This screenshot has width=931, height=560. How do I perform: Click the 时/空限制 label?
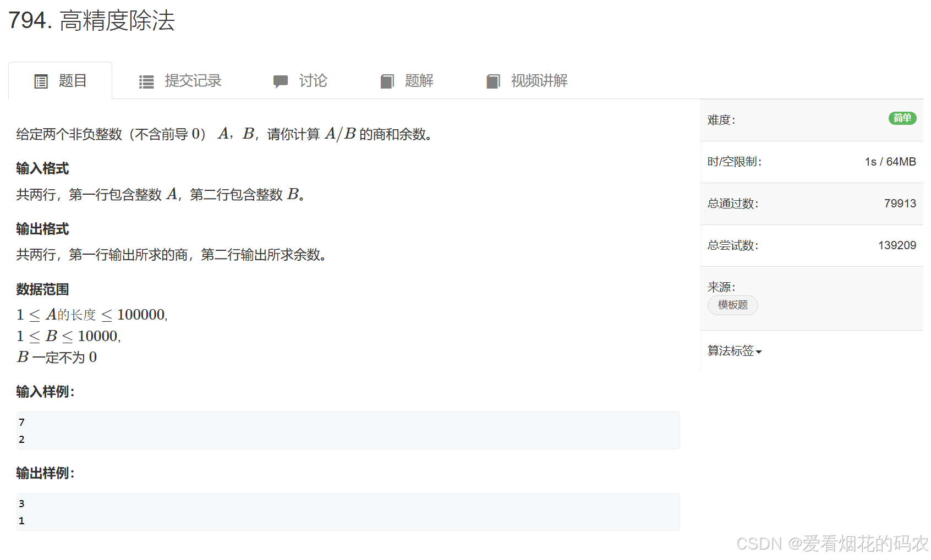tap(735, 162)
